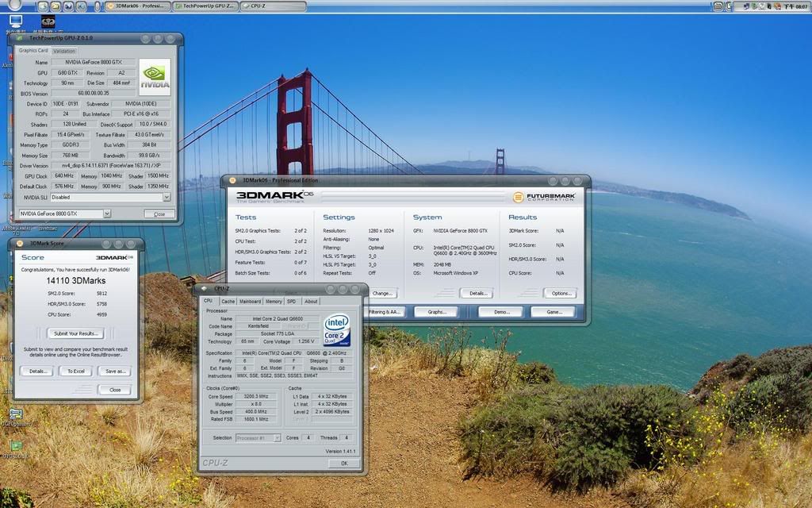Open Details under 3DMark06 System section
This screenshot has width=812, height=508.
(x=477, y=294)
